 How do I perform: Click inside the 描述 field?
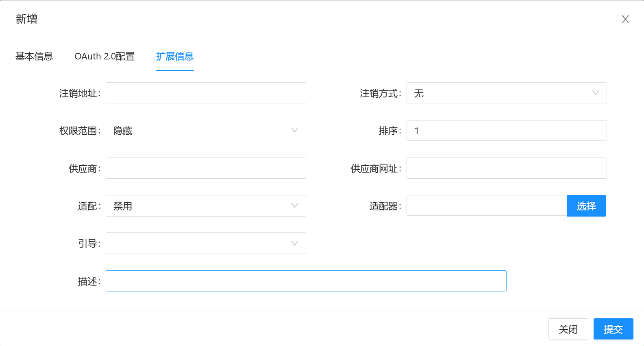[x=306, y=281]
